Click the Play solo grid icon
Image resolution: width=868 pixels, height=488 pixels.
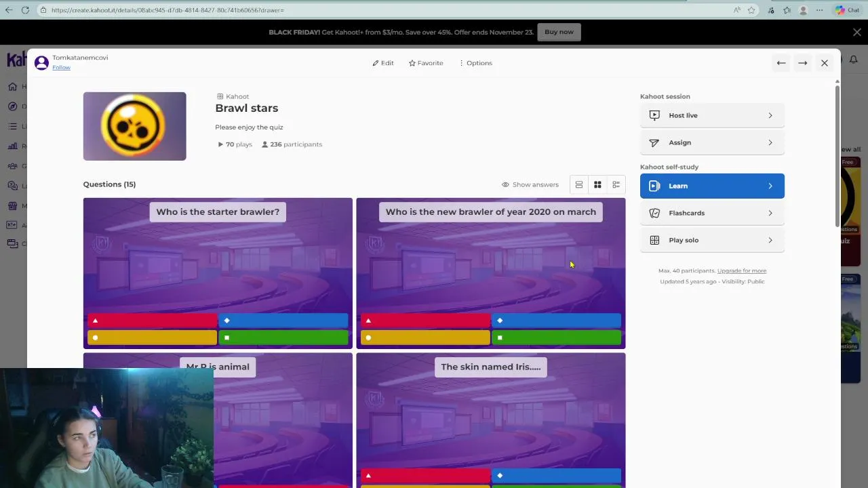[654, 240]
